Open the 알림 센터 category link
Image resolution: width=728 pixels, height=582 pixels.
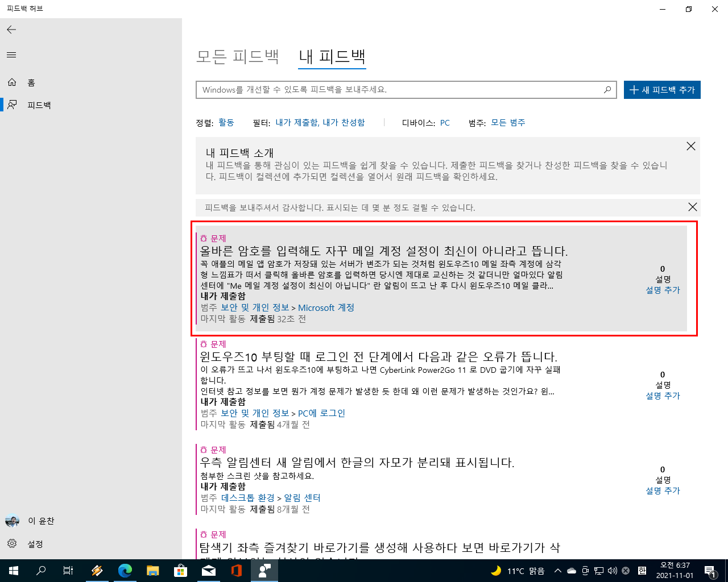coord(302,498)
